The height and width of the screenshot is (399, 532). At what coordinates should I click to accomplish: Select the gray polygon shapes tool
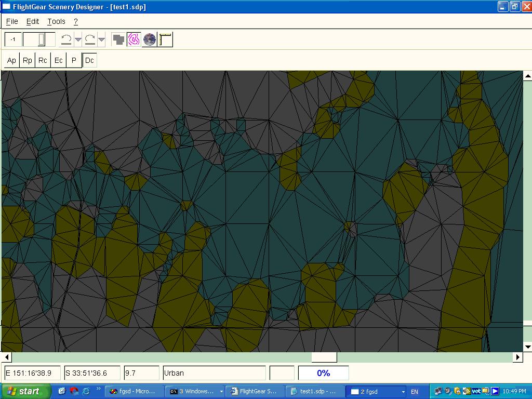118,39
